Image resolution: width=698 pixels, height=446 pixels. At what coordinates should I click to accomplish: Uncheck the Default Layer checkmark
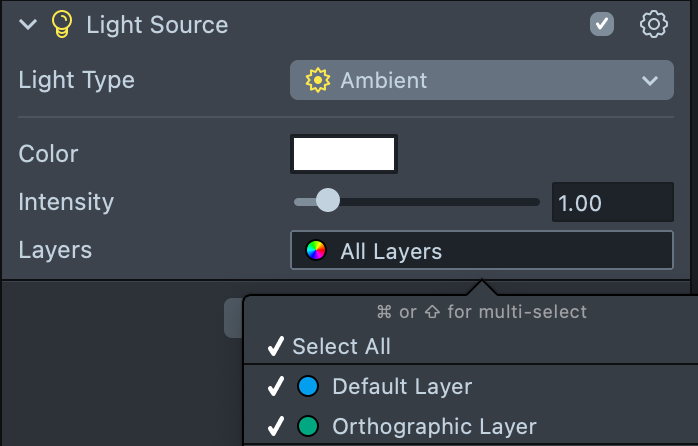click(276, 387)
